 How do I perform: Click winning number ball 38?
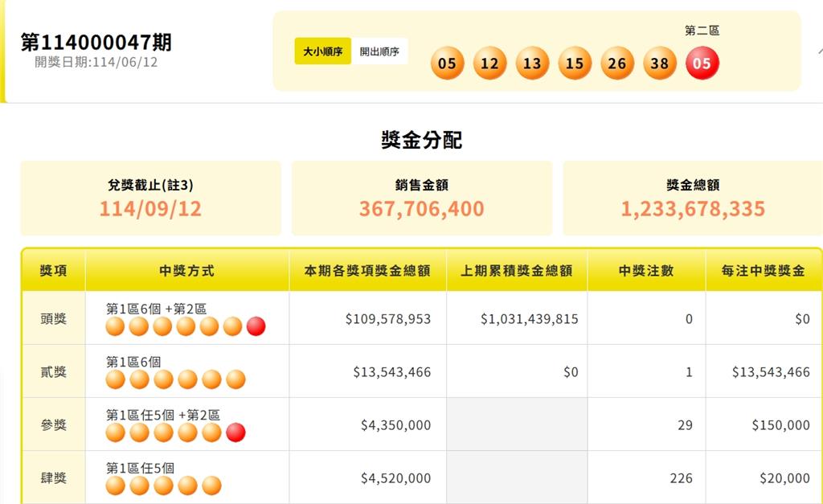(x=660, y=63)
